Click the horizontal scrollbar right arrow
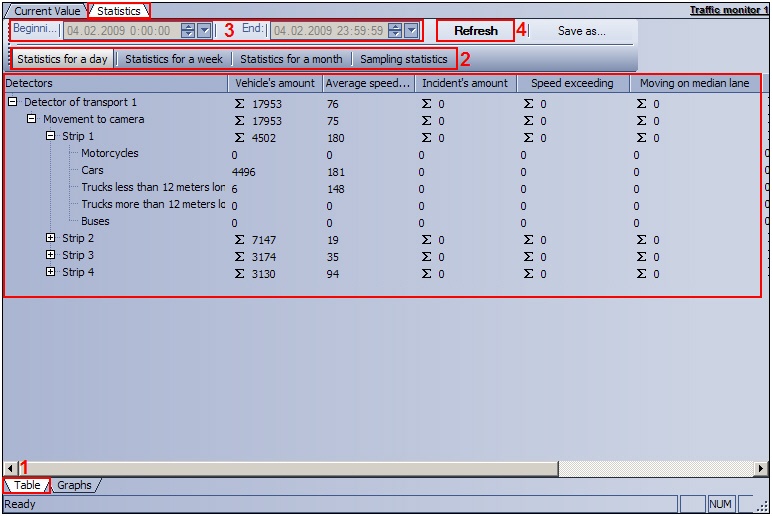The height and width of the screenshot is (516, 772). tap(761, 468)
